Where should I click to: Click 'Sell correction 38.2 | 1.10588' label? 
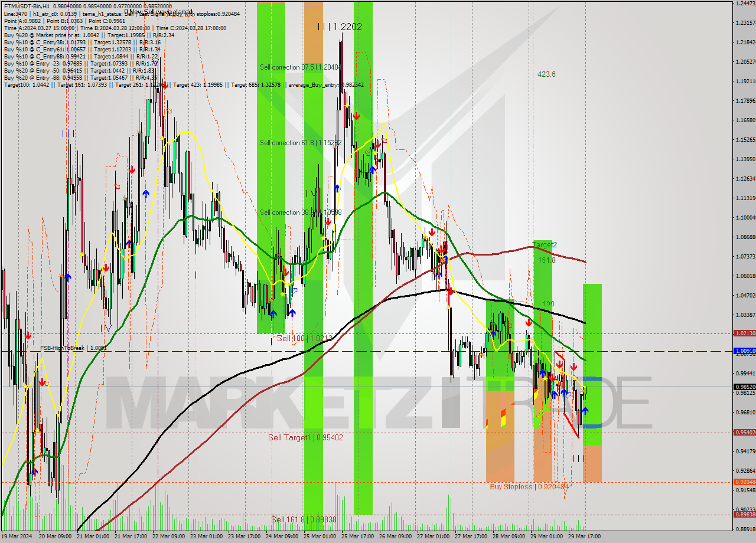[x=300, y=212]
